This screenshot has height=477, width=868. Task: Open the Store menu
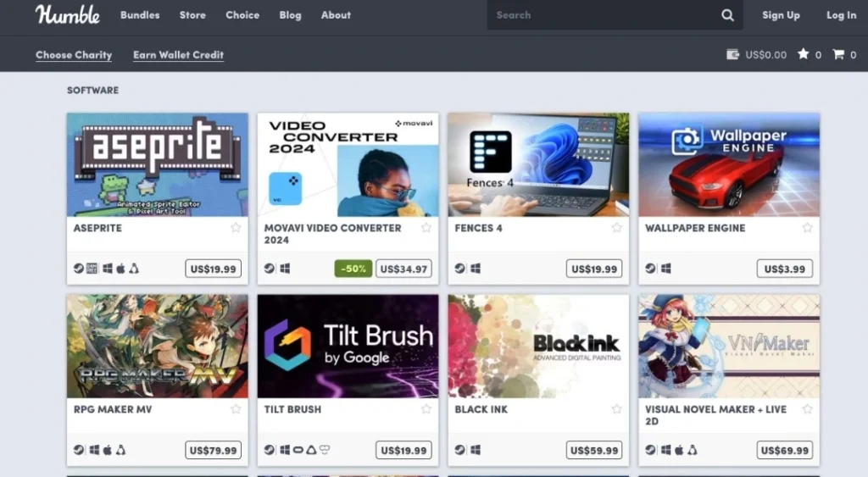pyautogui.click(x=192, y=15)
